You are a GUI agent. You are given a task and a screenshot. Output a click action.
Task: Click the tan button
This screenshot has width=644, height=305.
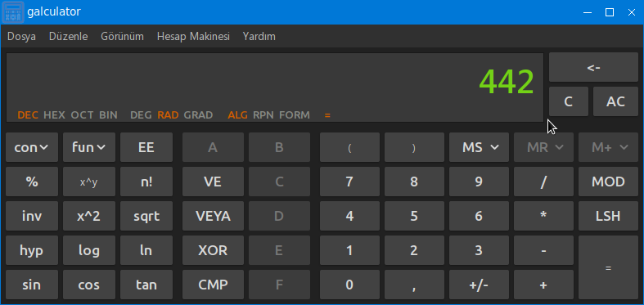tap(146, 285)
